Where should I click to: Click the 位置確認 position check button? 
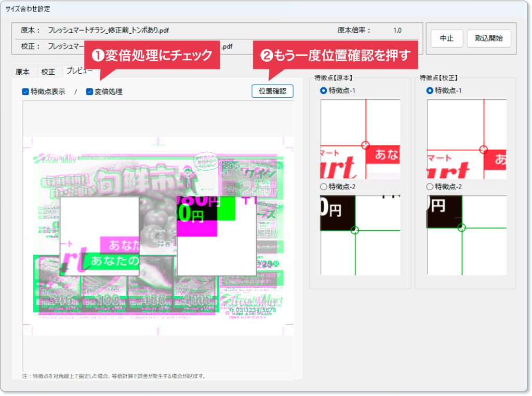tap(272, 91)
